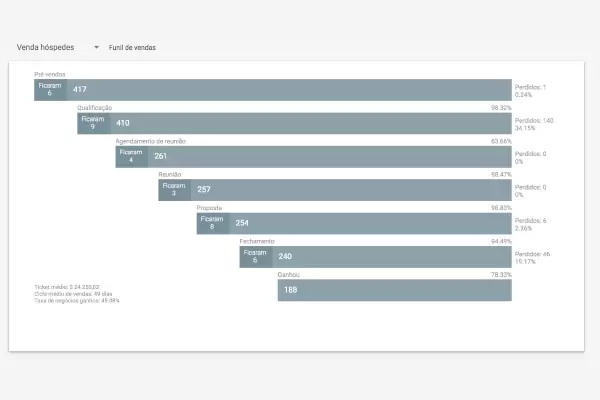Click the Venda hóspedes pipeline selector text
The width and height of the screenshot is (600, 400).
pyautogui.click(x=44, y=47)
